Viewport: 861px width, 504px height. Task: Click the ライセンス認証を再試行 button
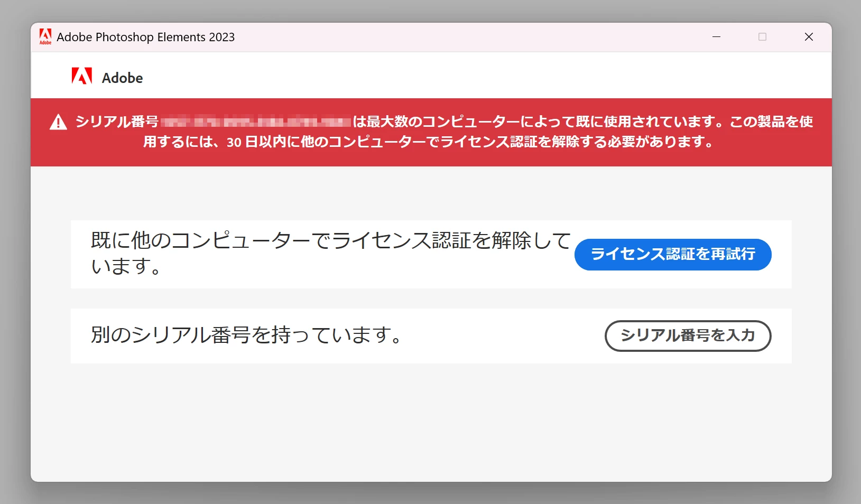pos(673,255)
